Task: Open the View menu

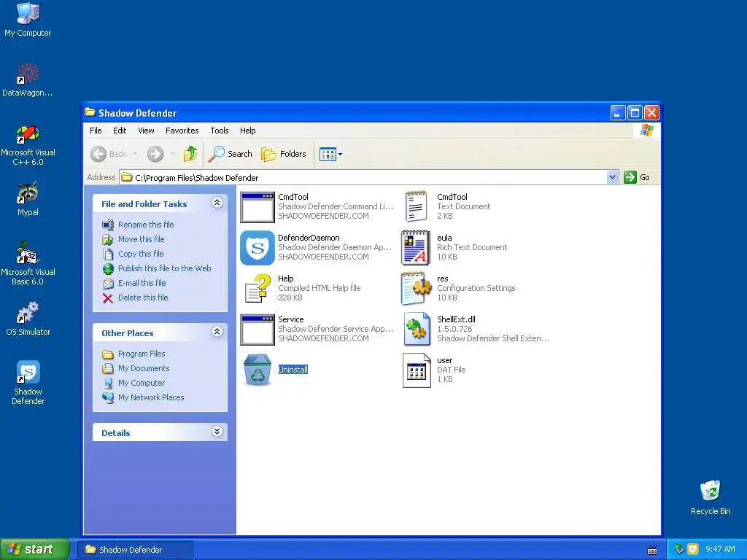Action: click(146, 131)
